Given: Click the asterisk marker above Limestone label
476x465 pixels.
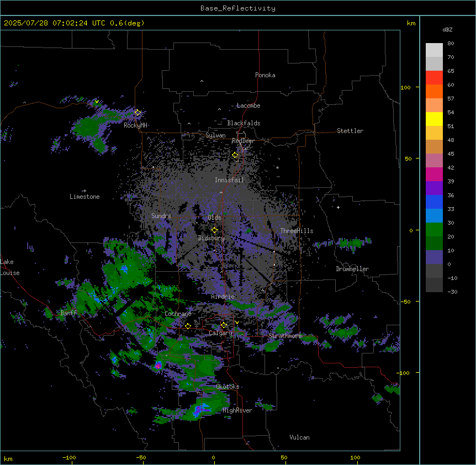Looking at the screenshot, I should 84,191.
